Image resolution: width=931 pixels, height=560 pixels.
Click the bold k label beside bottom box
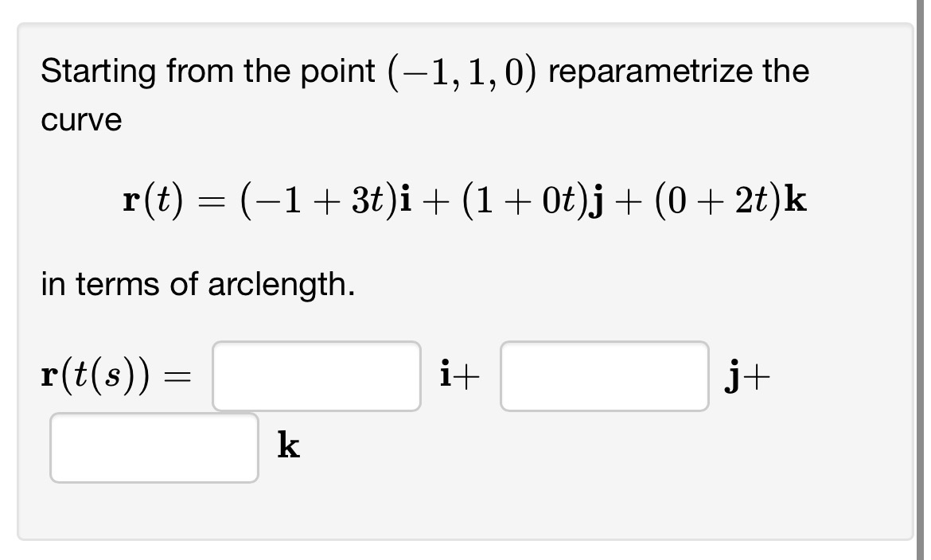[287, 445]
